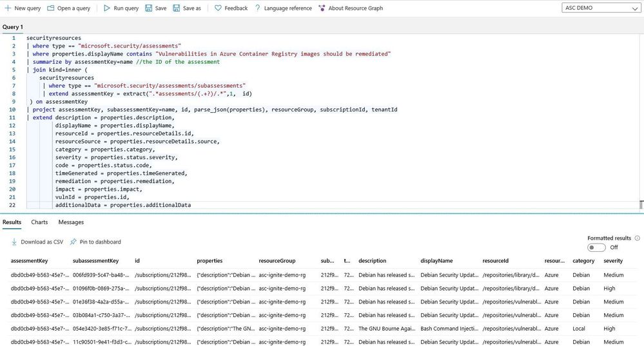Click The GNU Bourne Agai... description cell
The width and height of the screenshot is (644, 346).
click(387, 329)
